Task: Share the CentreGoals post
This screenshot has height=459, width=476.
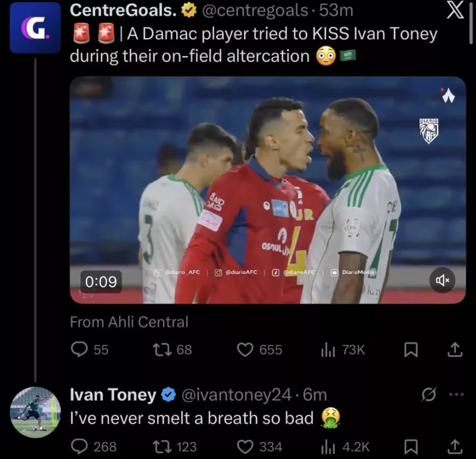Action: pos(455,350)
